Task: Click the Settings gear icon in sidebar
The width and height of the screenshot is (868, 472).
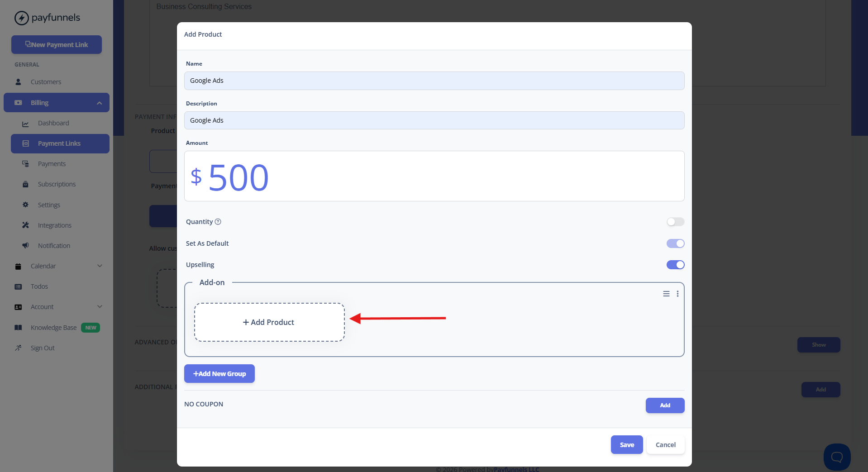Action: [25, 205]
